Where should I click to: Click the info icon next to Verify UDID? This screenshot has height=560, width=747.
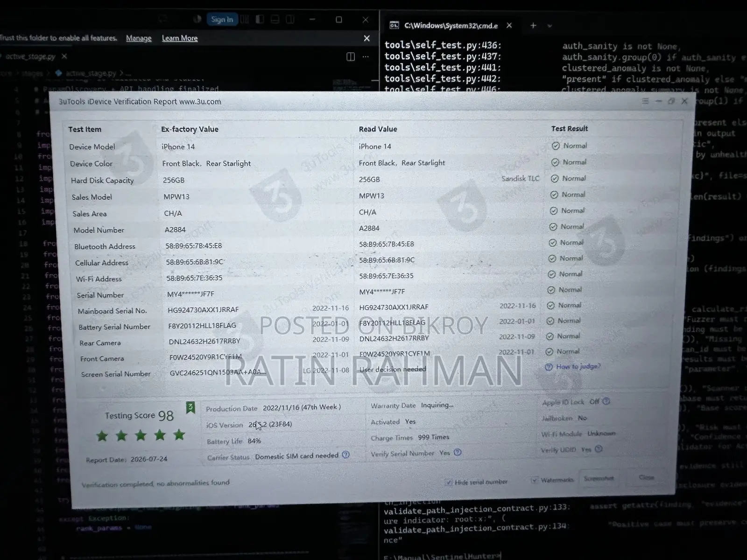(599, 449)
